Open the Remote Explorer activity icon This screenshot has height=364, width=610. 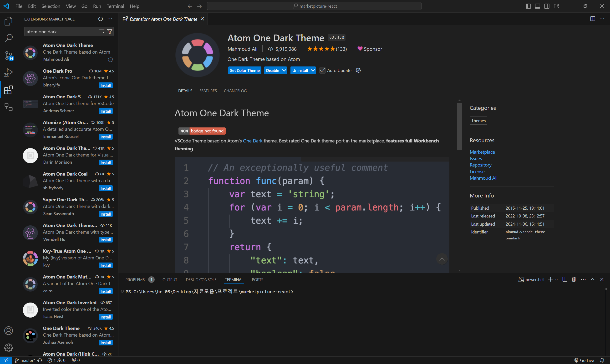9,107
